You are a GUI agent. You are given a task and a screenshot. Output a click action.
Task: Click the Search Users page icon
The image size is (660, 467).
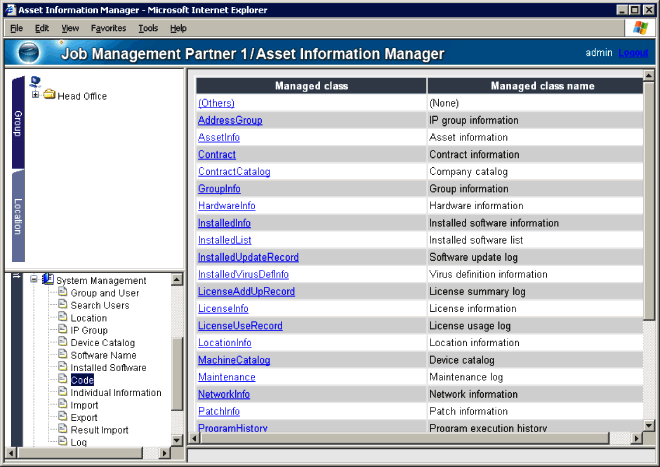pyautogui.click(x=63, y=304)
